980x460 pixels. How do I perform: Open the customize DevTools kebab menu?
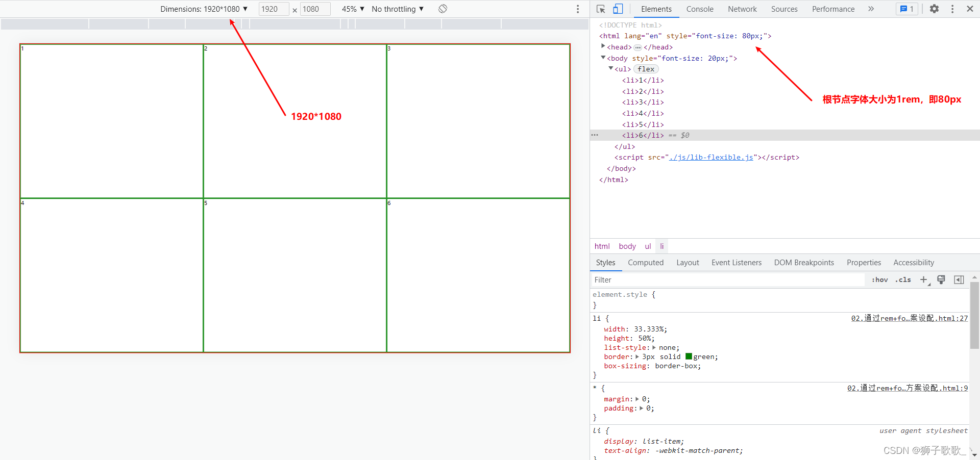tap(952, 9)
